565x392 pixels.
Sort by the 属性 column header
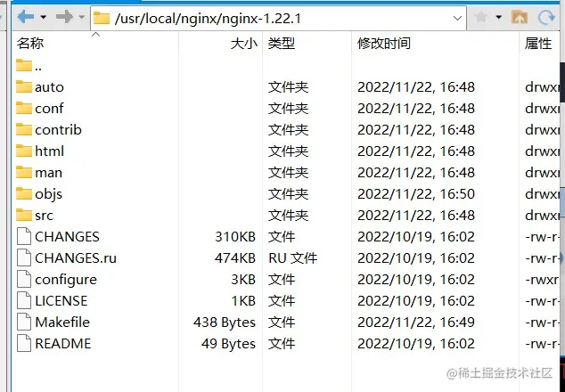[x=538, y=44]
